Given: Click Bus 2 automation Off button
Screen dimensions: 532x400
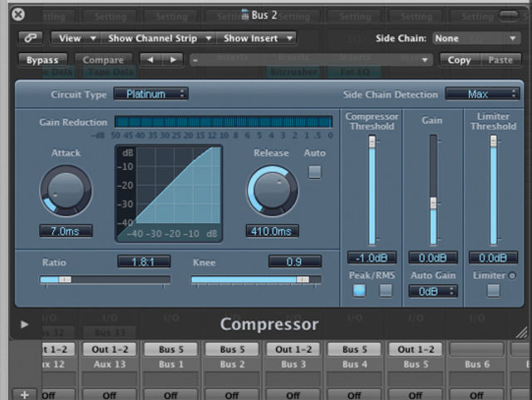Looking at the screenshot, I should pos(232,395).
